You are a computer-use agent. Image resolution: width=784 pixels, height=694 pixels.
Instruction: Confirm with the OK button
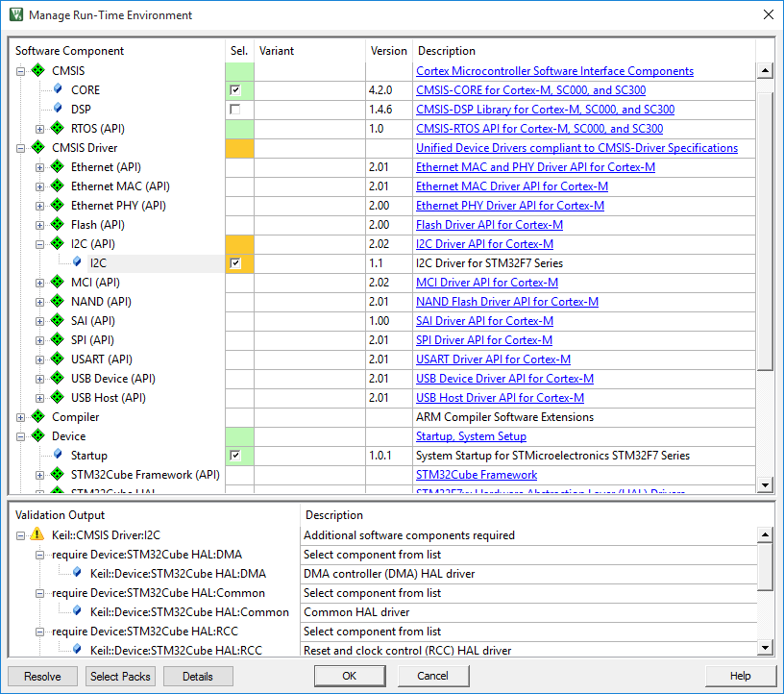[x=350, y=676]
